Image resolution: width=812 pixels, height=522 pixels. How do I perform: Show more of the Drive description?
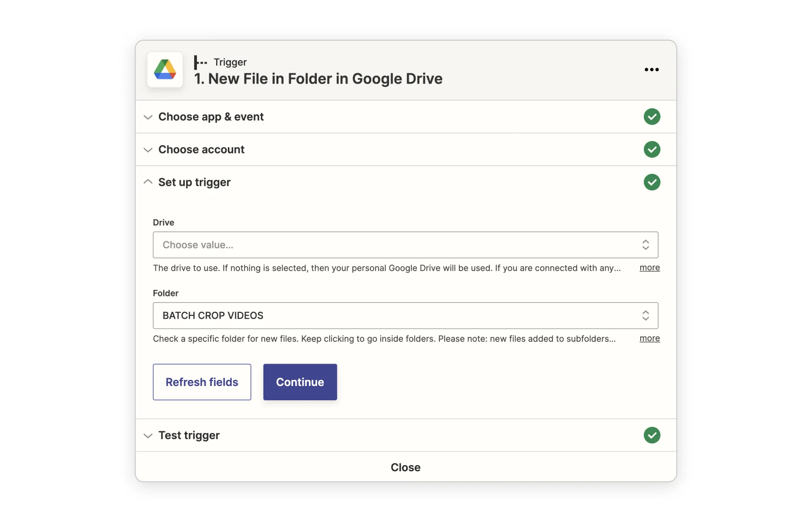(x=650, y=267)
